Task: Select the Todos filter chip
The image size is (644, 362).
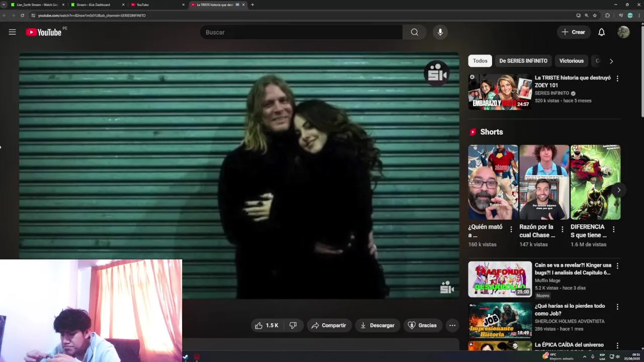Action: pos(480,61)
